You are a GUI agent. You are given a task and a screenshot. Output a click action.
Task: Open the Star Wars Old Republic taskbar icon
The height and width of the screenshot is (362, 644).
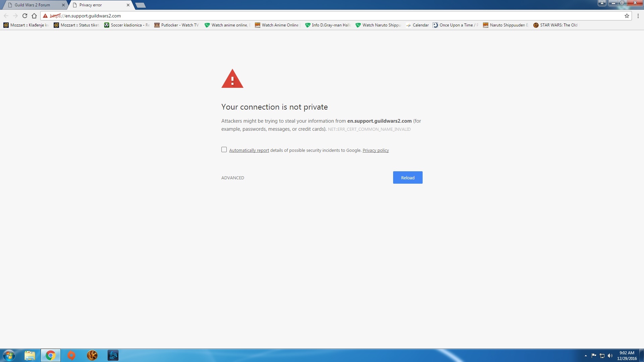pyautogui.click(x=92, y=355)
